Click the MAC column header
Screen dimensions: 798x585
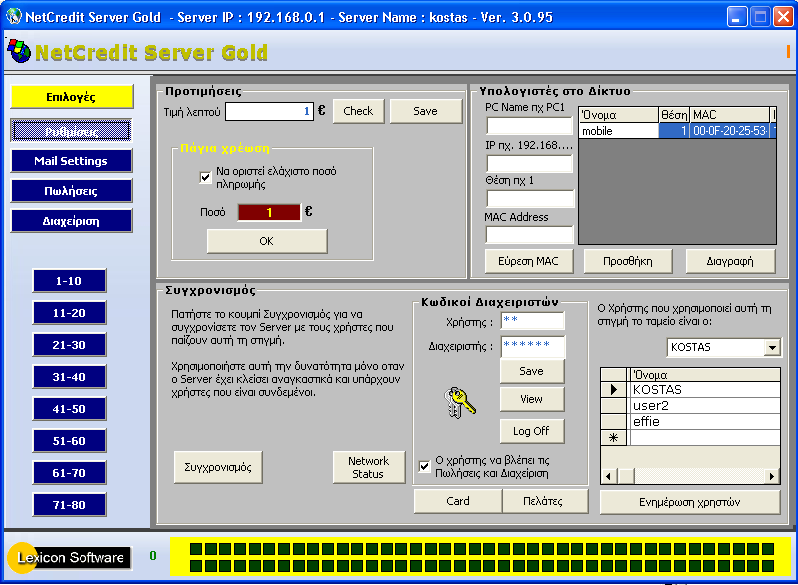(x=729, y=115)
